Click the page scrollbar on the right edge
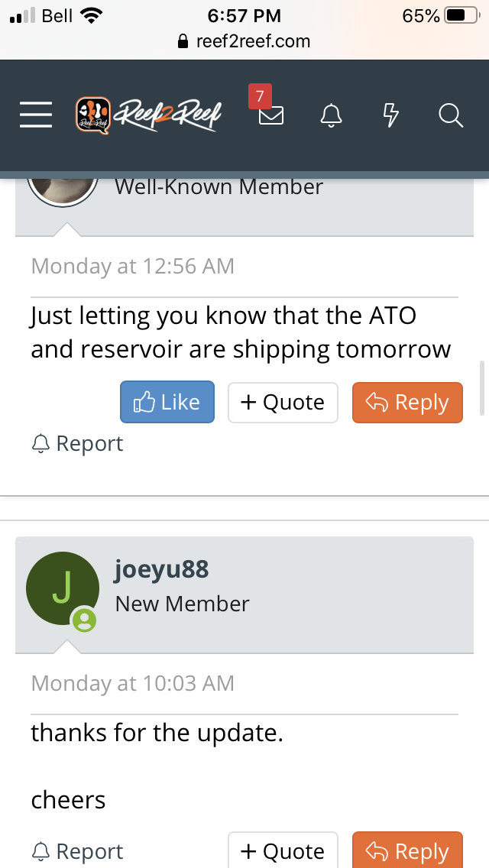Viewport: 489px width, 868px height. pyautogui.click(x=481, y=389)
